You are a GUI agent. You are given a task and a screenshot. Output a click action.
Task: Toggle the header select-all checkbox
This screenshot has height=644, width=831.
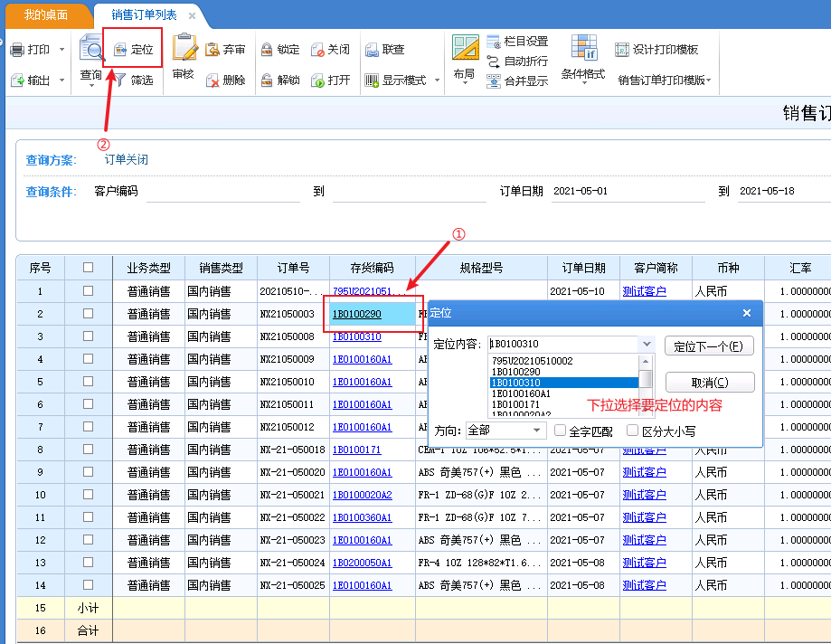pos(88,268)
